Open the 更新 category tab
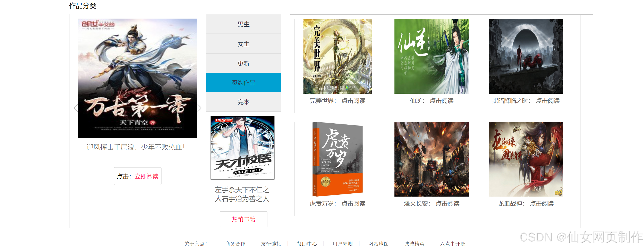 [x=243, y=63]
